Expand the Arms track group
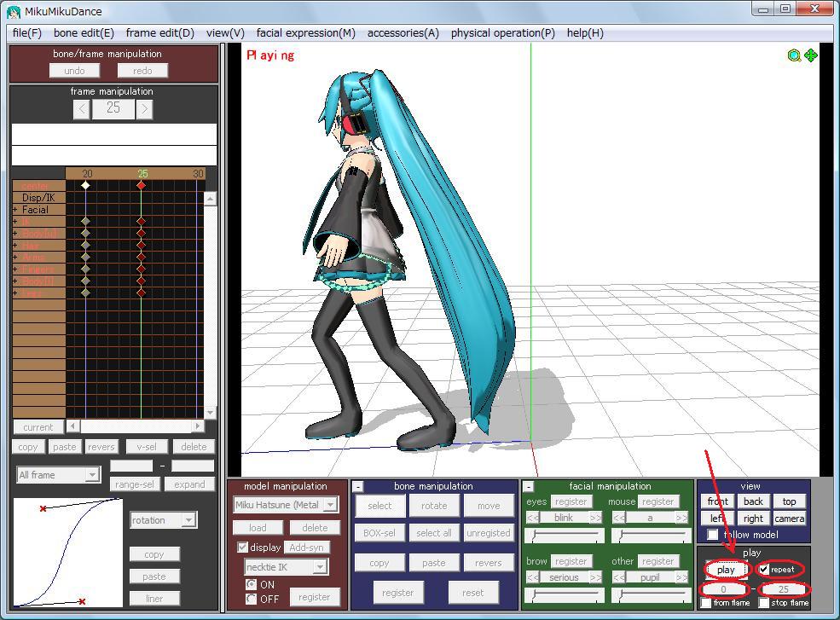Viewport: 840px width, 620px height. point(15,258)
